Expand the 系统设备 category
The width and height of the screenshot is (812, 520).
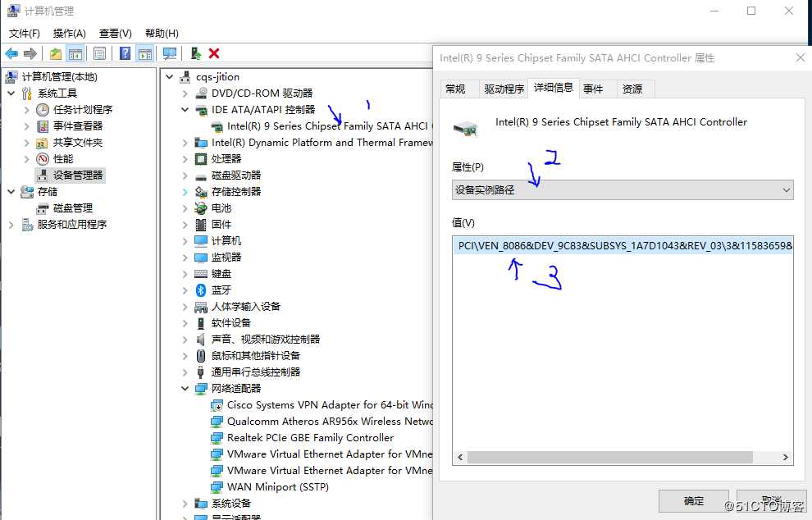pos(185,503)
